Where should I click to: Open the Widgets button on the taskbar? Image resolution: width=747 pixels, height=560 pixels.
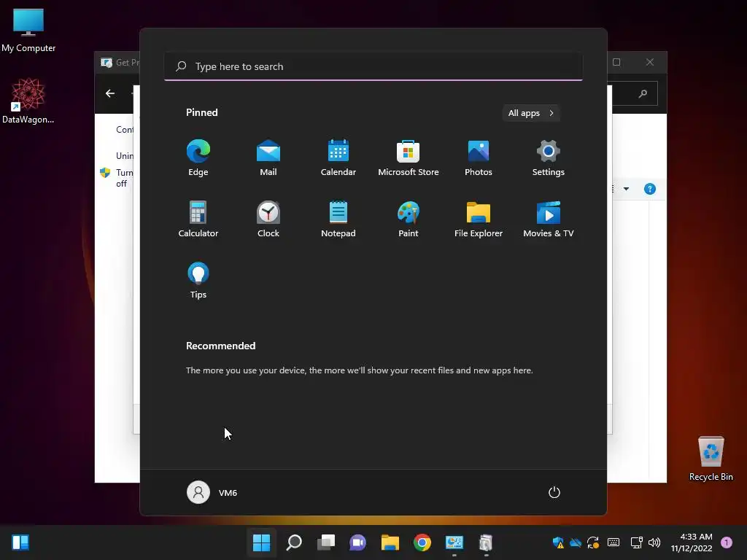pyautogui.click(x=20, y=542)
